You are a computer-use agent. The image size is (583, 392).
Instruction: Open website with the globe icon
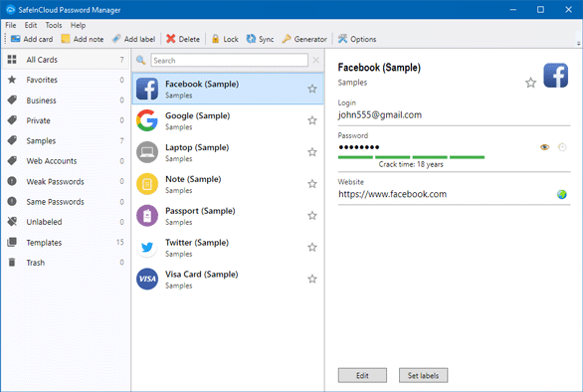[562, 194]
